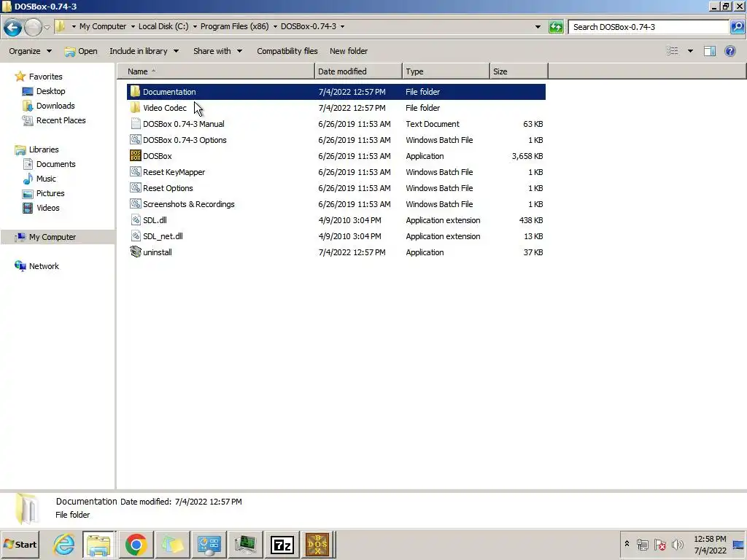Open the Help icon
747x560 pixels.
[x=729, y=51]
